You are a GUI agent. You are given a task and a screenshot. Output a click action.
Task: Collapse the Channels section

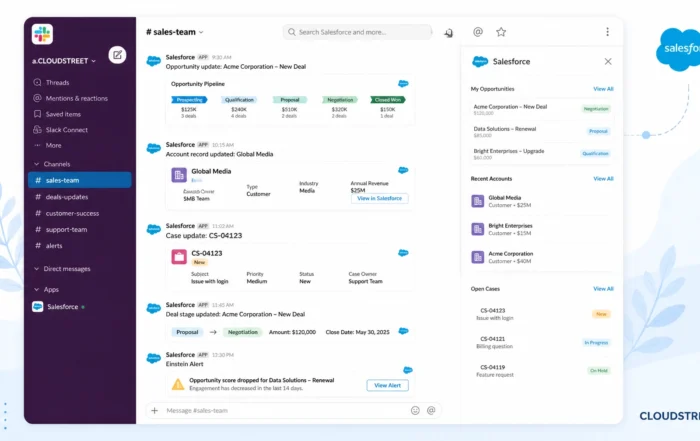tap(37, 164)
